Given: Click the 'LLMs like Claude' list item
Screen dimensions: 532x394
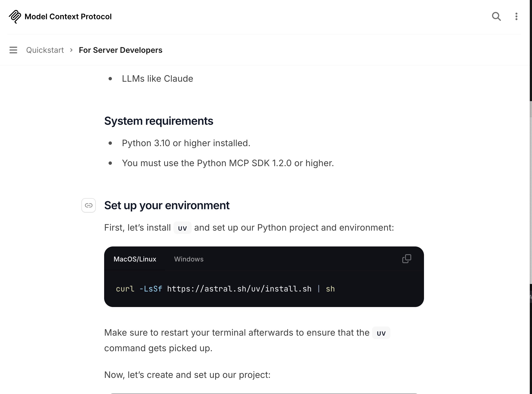Looking at the screenshot, I should [x=157, y=79].
